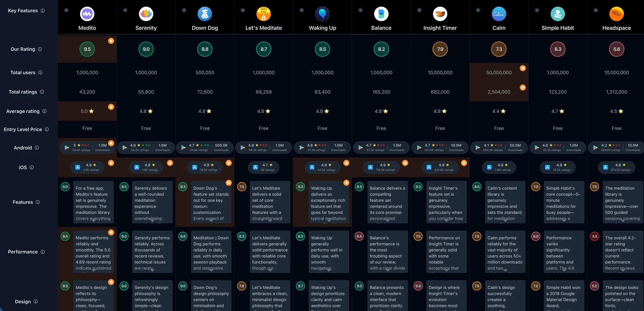Click the Performance row info icon

coord(43,252)
